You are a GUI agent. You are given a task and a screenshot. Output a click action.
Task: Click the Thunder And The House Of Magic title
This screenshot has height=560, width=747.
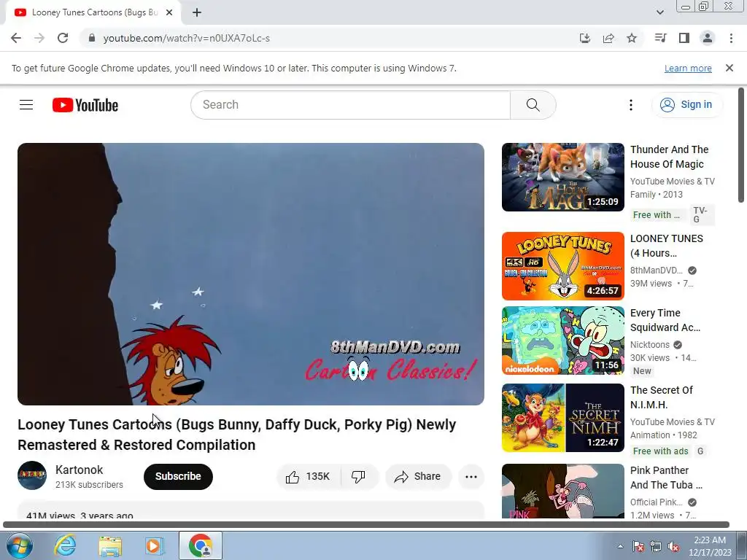tap(670, 157)
